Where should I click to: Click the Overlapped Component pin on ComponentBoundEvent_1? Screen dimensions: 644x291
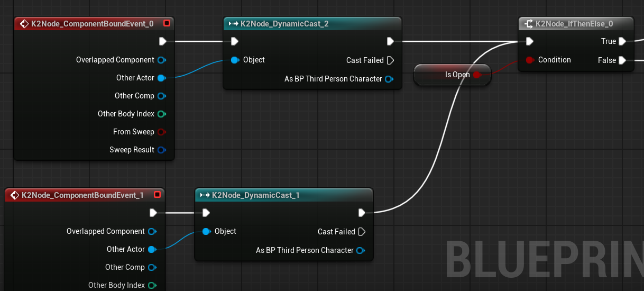152,231
